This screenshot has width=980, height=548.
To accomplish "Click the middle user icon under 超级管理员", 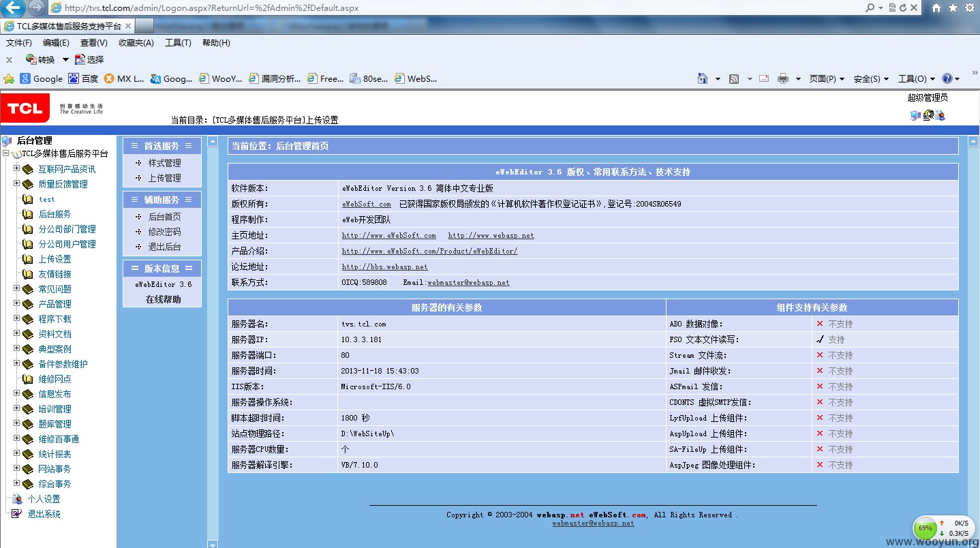I will tap(928, 115).
